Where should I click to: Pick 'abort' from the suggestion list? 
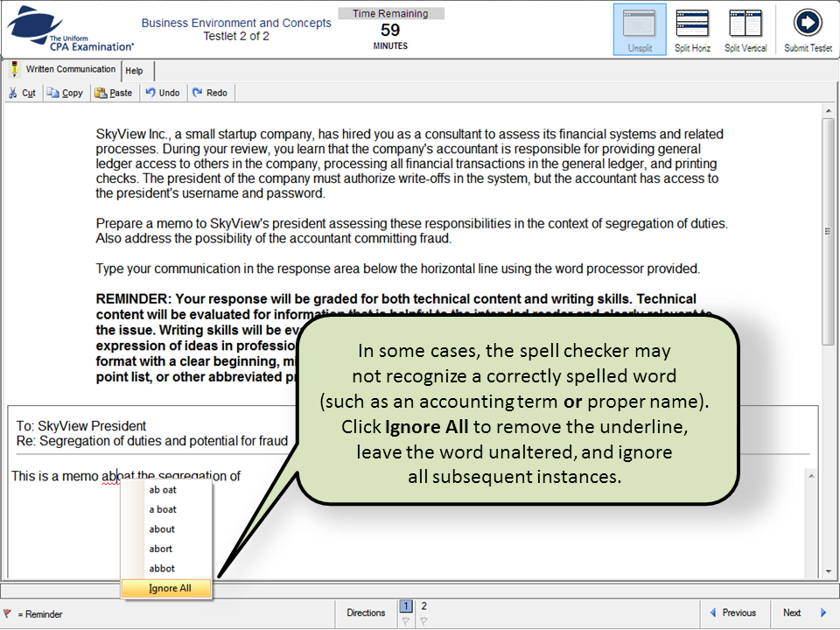pos(161,549)
